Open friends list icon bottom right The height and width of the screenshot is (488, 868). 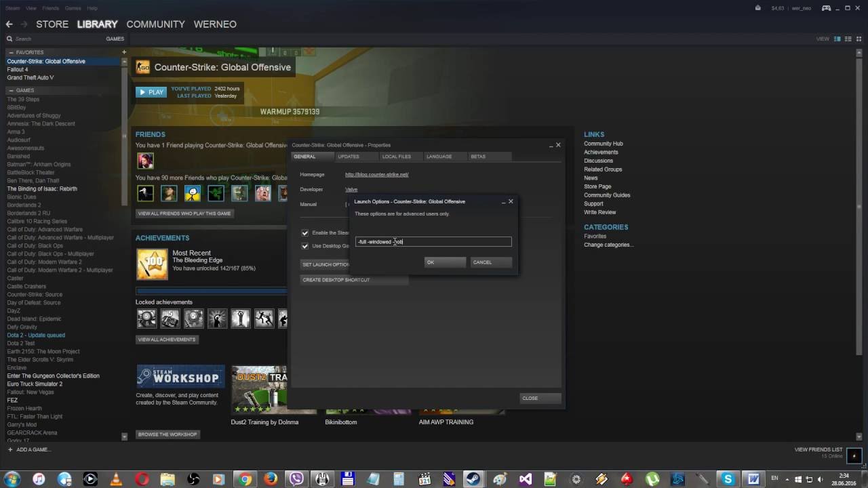tap(854, 455)
